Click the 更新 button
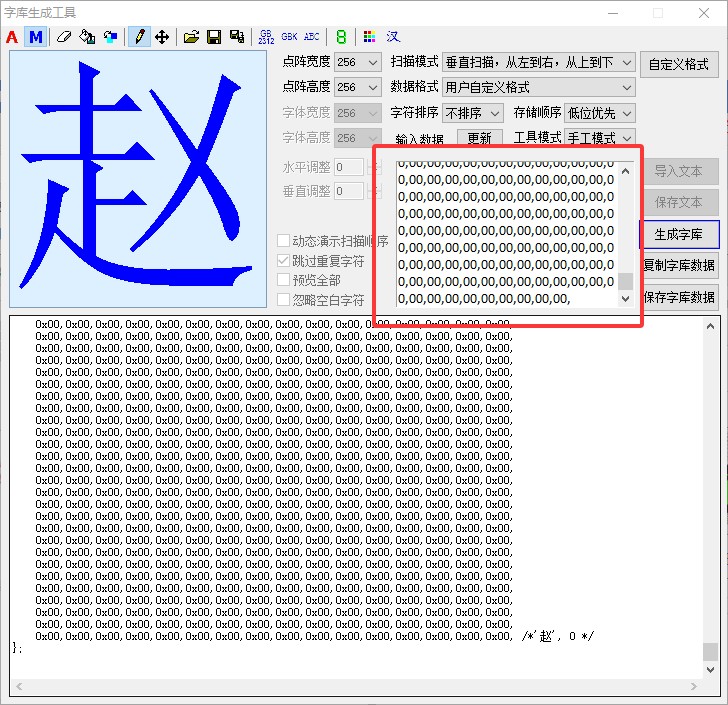The height and width of the screenshot is (705, 728). [x=480, y=138]
